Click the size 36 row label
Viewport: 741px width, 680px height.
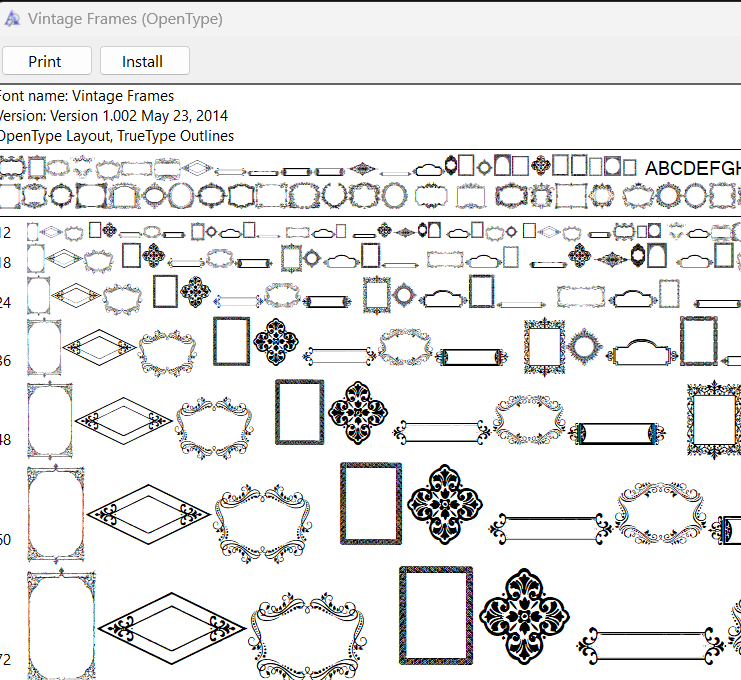point(5,361)
